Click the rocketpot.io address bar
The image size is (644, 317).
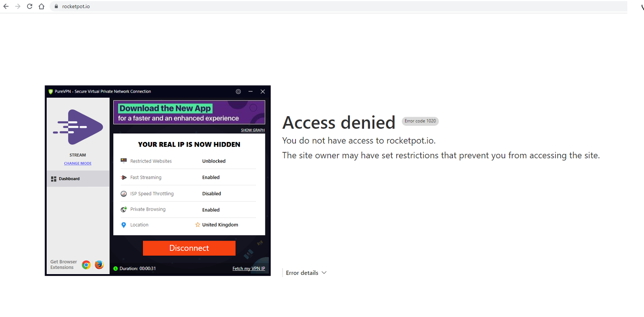pyautogui.click(x=339, y=6)
